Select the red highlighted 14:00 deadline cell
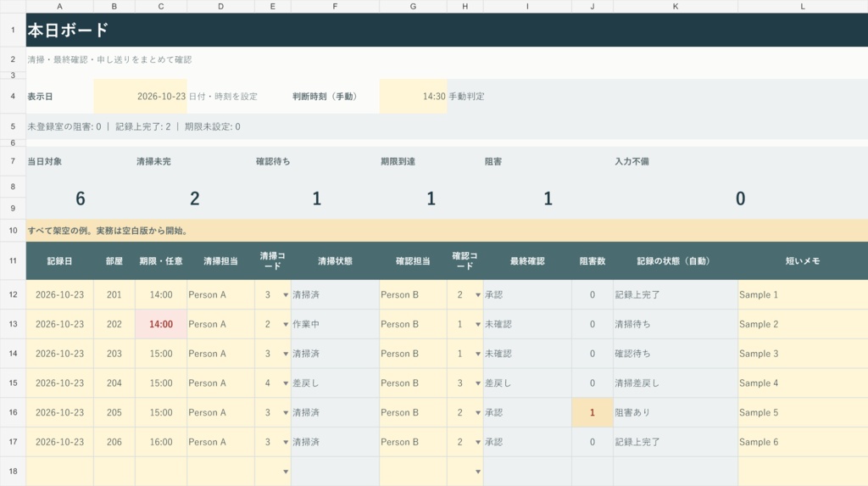Screen dimensions: 868x486 (161, 324)
